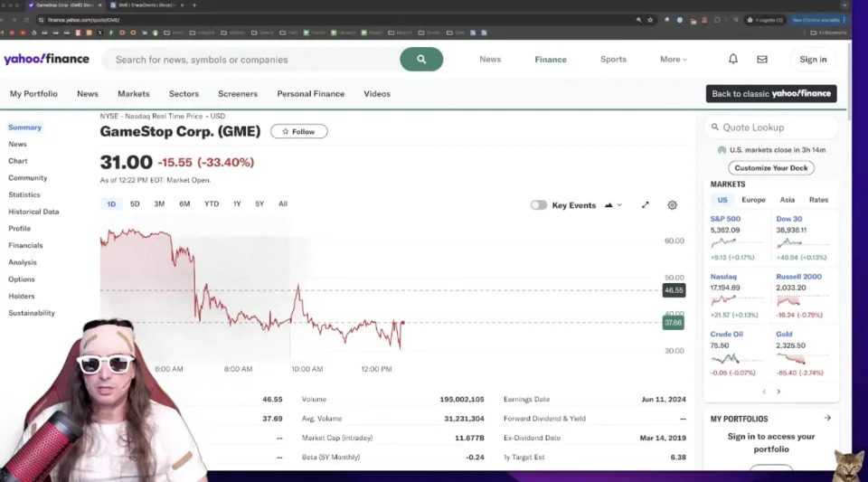Open Community in left sidebar
This screenshot has width=868, height=482.
[28, 177]
